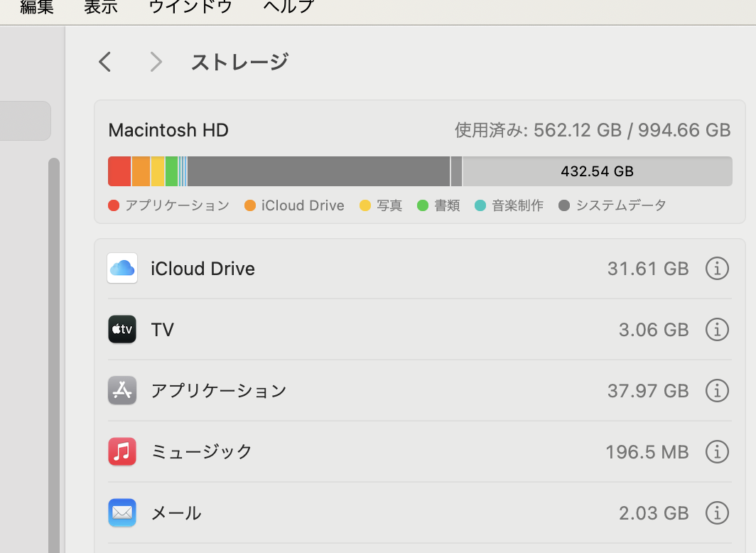756x553 pixels.
Task: Open the 表示 menu
Action: coord(101,7)
